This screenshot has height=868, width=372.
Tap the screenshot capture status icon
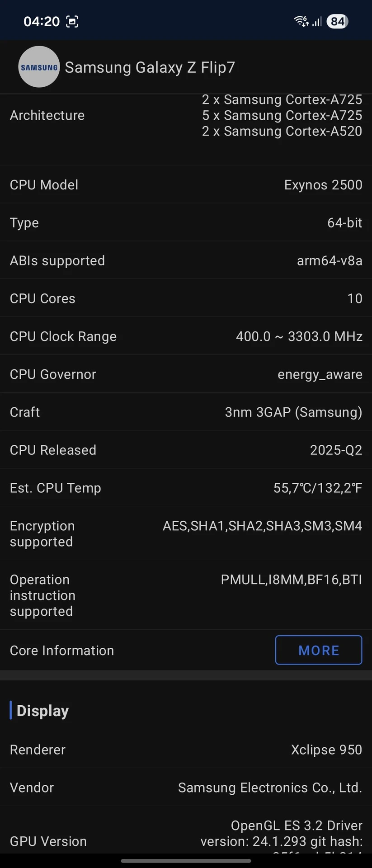(72, 21)
